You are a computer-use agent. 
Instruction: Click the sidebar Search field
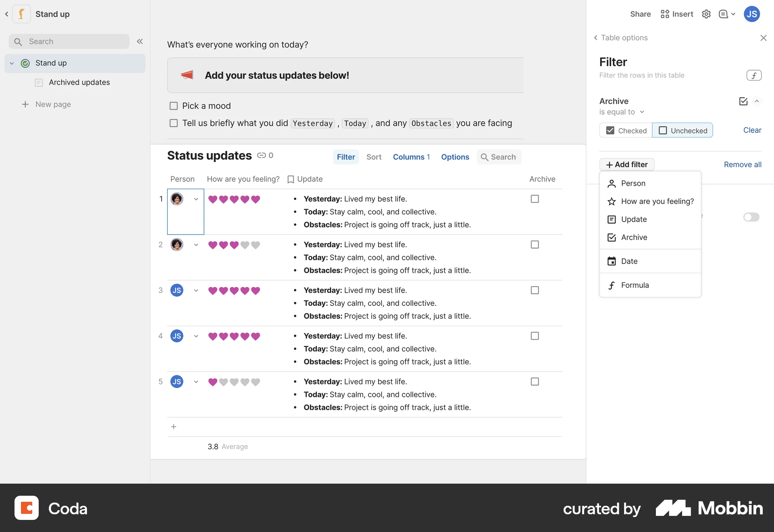(69, 41)
